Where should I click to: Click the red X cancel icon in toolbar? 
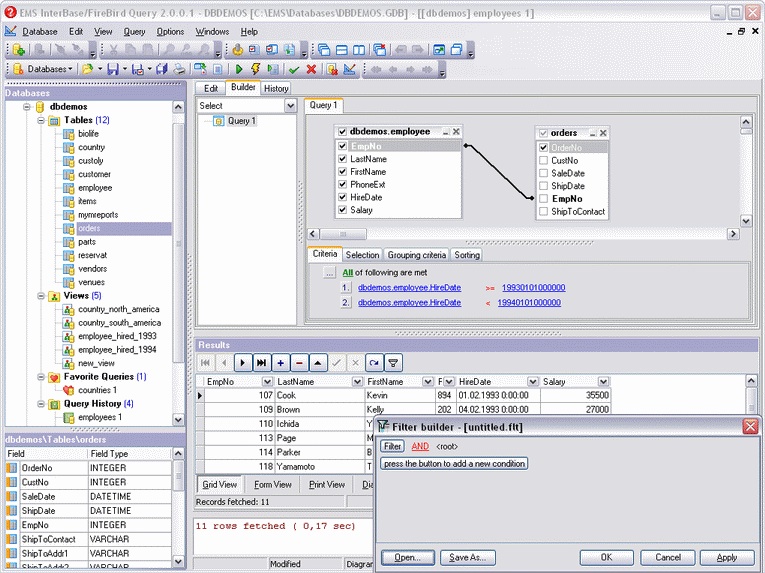pyautogui.click(x=311, y=70)
